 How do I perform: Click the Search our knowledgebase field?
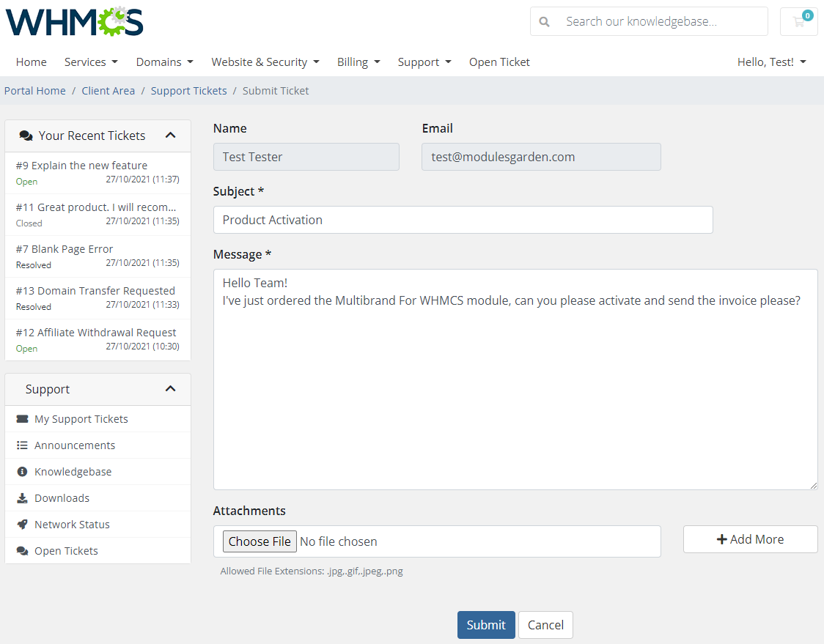click(649, 21)
